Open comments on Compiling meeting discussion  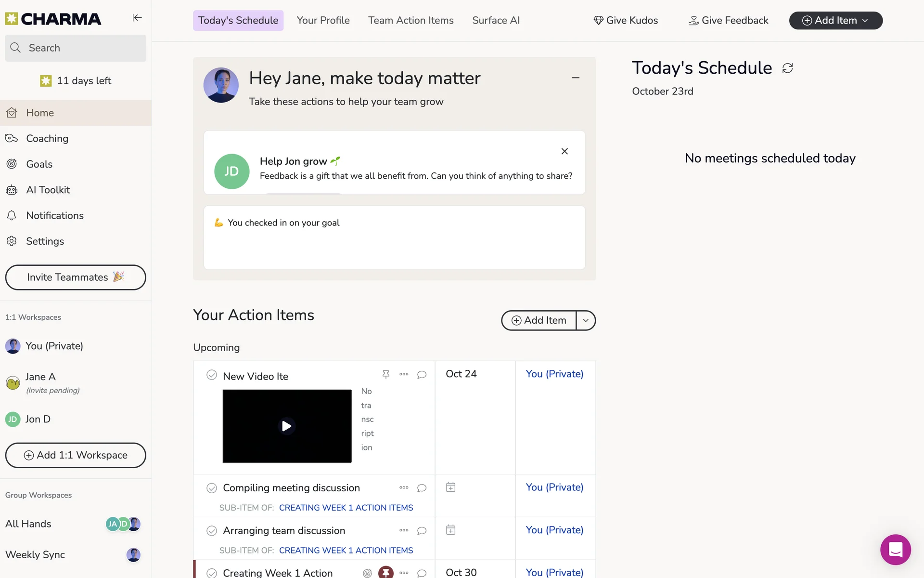(422, 488)
